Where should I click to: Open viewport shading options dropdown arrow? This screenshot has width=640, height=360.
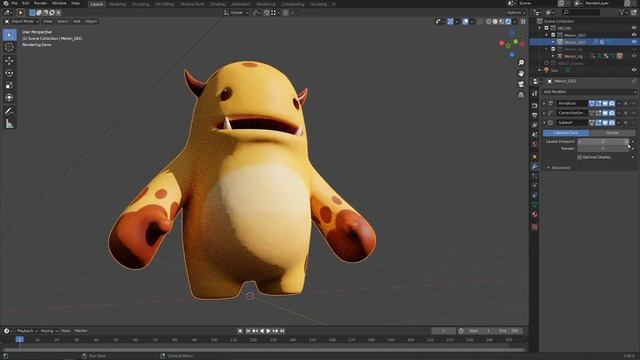coord(515,22)
